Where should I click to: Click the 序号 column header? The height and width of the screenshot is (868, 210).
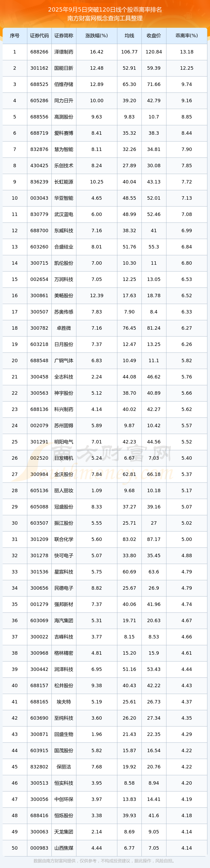coord(14,36)
